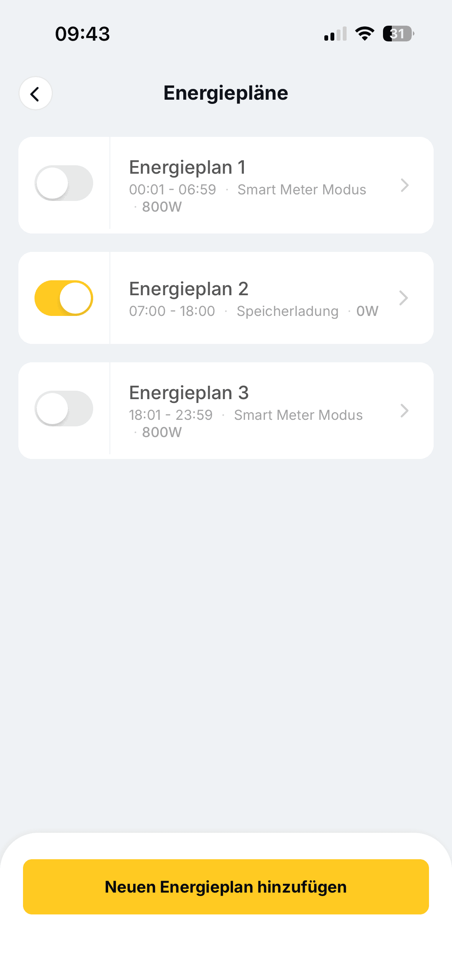The height and width of the screenshot is (980, 452).
Task: Select the Energieplan 3 title
Action: 189,393
